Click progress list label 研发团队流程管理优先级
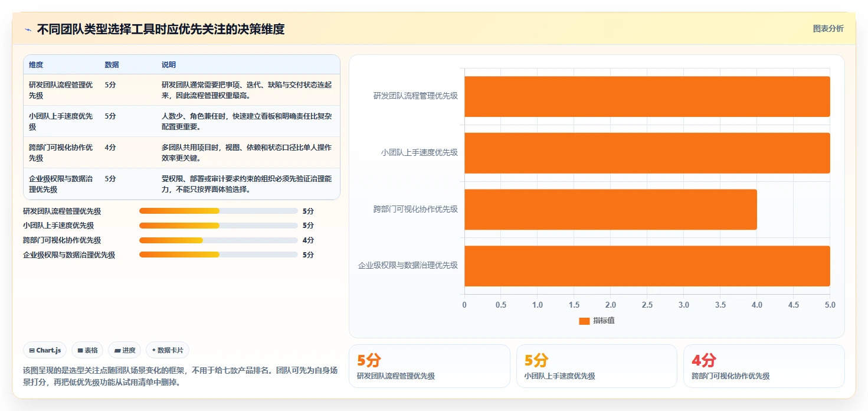The width and height of the screenshot is (868, 411). pyautogui.click(x=62, y=211)
